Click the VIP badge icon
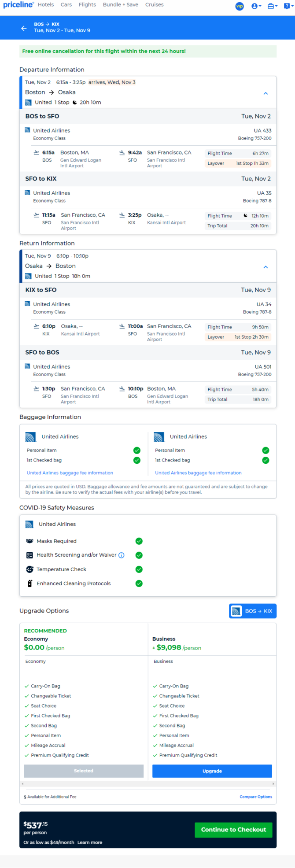Image resolution: width=295 pixels, height=868 pixels. [240, 6]
